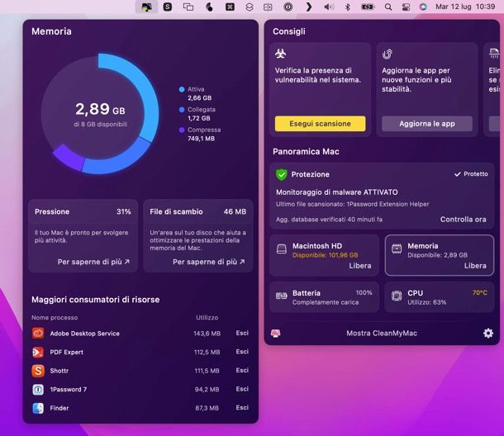Open settings gear in CleanMyMac panel
504x436 pixels.
click(488, 333)
